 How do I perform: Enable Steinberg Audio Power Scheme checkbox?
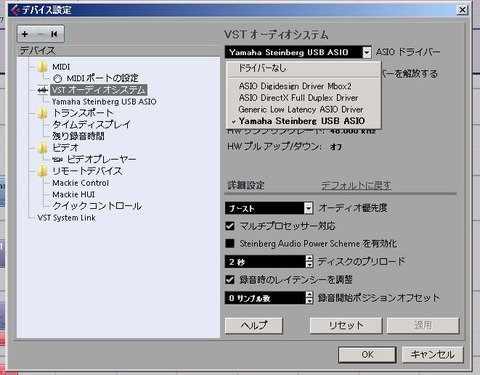[x=230, y=243]
